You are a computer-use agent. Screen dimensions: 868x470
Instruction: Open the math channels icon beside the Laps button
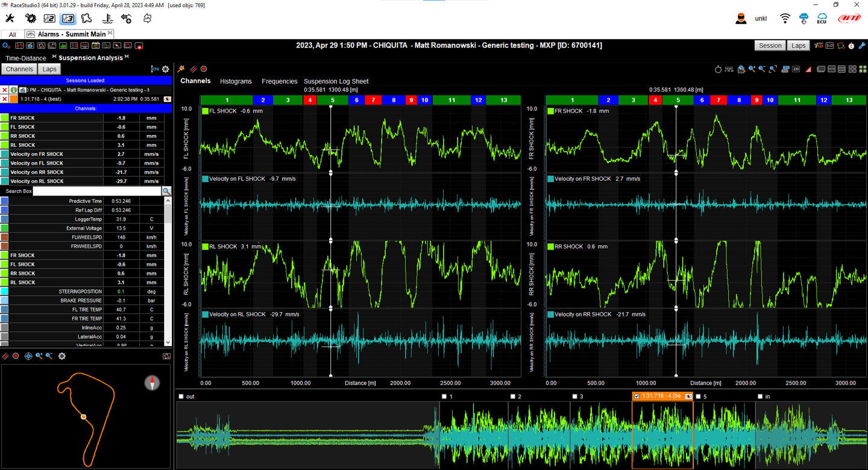point(819,46)
